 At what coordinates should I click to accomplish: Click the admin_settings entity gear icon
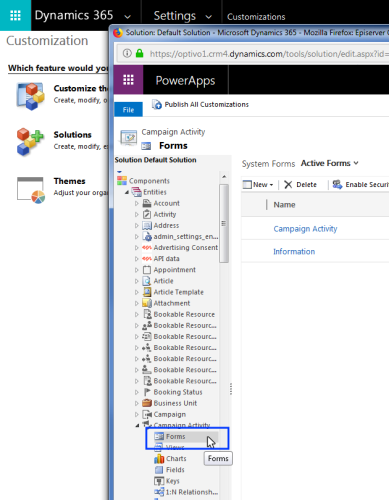[x=147, y=236]
